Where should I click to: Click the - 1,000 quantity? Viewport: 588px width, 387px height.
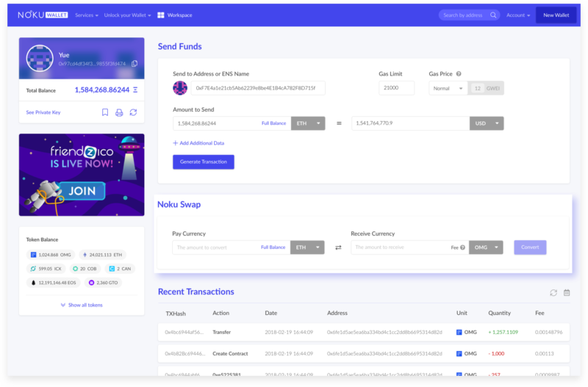pos(496,354)
